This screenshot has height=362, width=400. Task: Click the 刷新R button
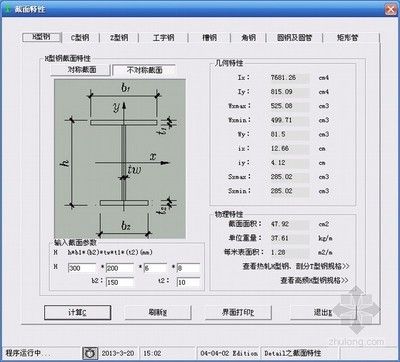(x=158, y=313)
